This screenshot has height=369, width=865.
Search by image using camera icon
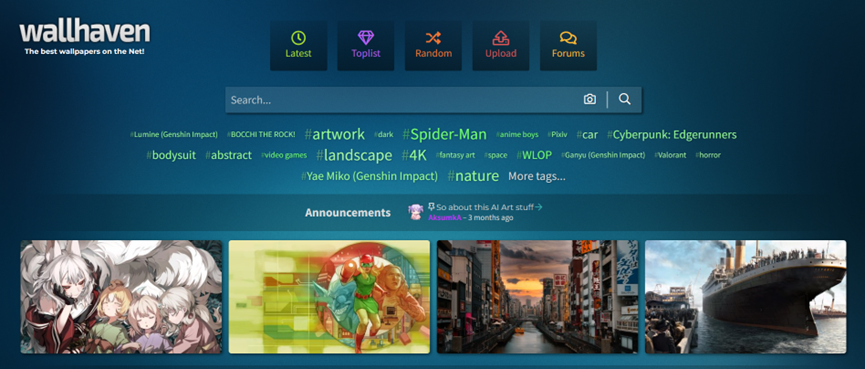coord(590,99)
